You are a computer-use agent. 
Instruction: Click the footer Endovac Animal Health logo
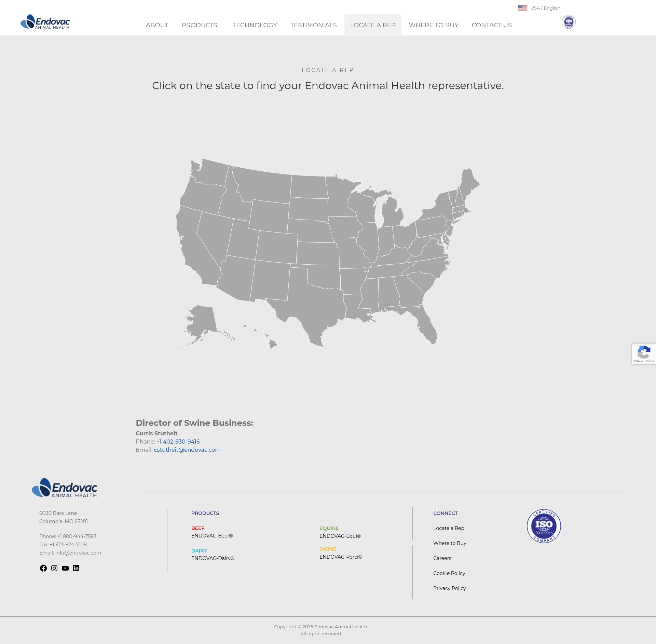point(64,488)
